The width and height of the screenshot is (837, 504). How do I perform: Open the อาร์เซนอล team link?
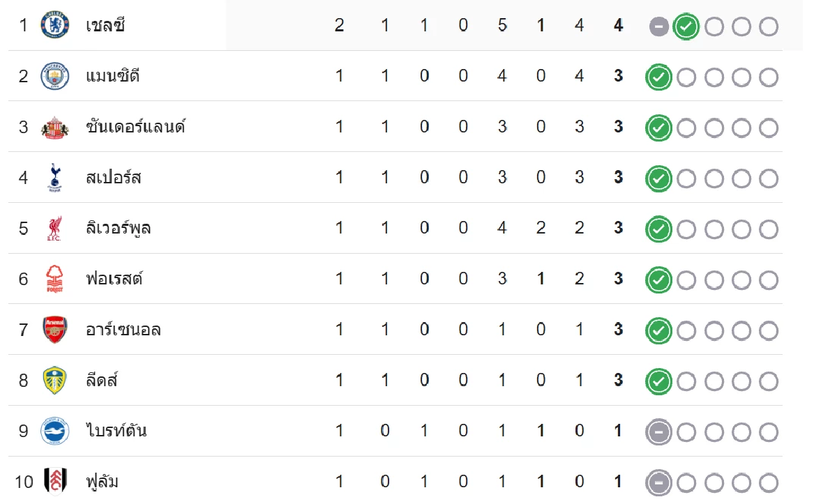tap(123, 330)
